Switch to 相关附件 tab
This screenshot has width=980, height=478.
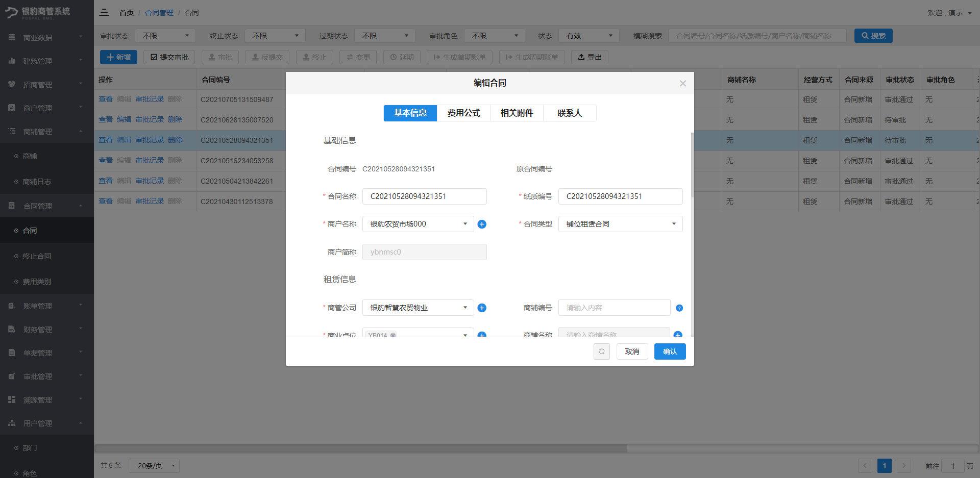coord(517,113)
